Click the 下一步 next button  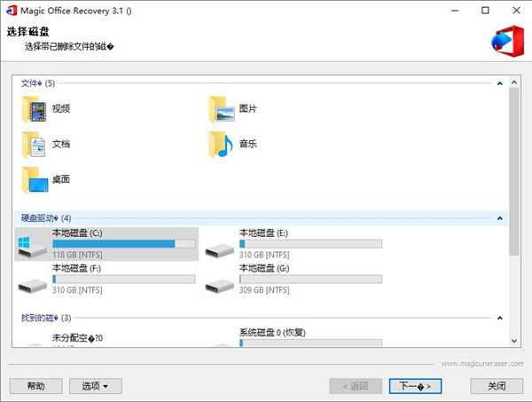click(x=415, y=386)
